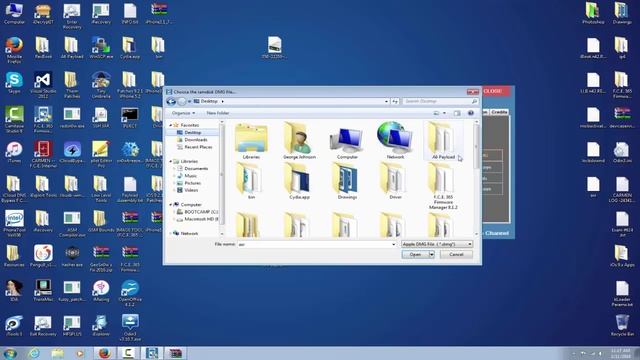
Task: Click the Forward navigation arrow in dialog
Action: pyautogui.click(x=182, y=101)
